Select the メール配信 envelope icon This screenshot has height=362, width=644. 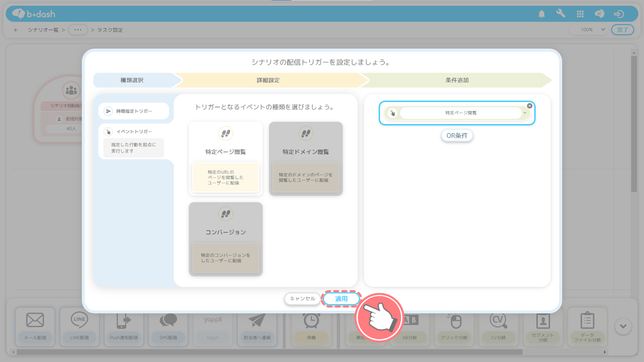pos(35,320)
